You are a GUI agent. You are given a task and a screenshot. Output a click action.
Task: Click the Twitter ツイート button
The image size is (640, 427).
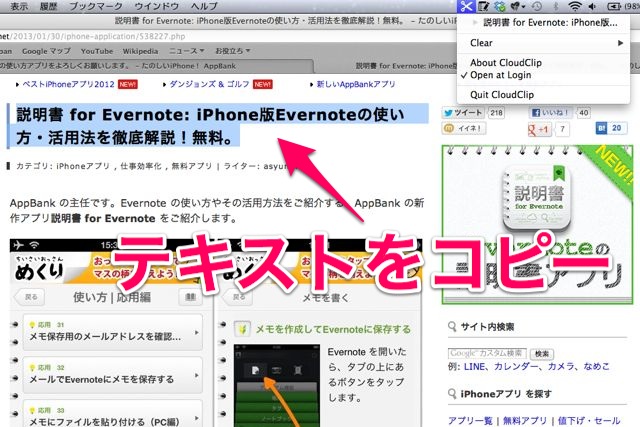coord(463,113)
